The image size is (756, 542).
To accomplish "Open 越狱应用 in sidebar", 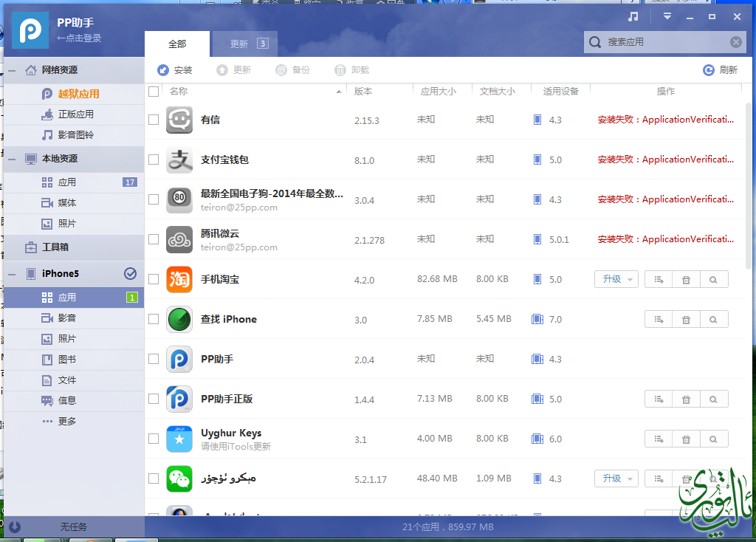I will click(74, 94).
